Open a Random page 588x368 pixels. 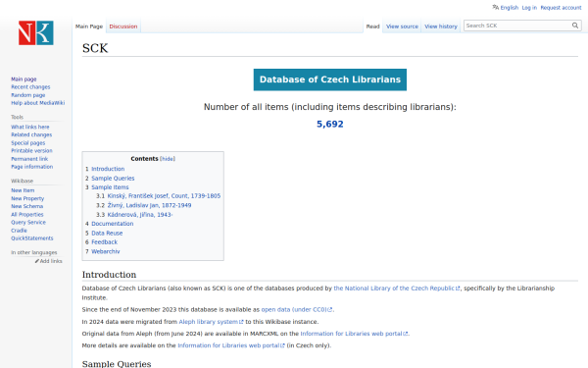coord(28,95)
